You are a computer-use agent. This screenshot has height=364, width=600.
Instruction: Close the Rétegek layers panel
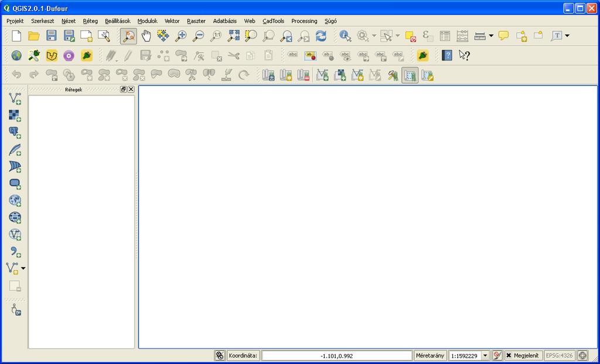click(x=131, y=89)
